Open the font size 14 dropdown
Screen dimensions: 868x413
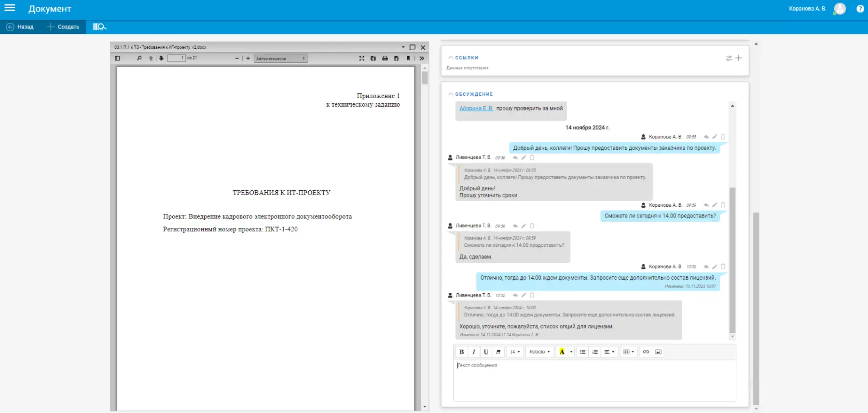pos(515,352)
